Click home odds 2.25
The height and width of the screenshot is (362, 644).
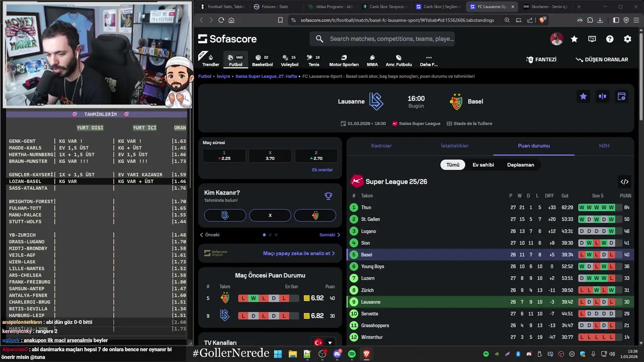pos(224,156)
